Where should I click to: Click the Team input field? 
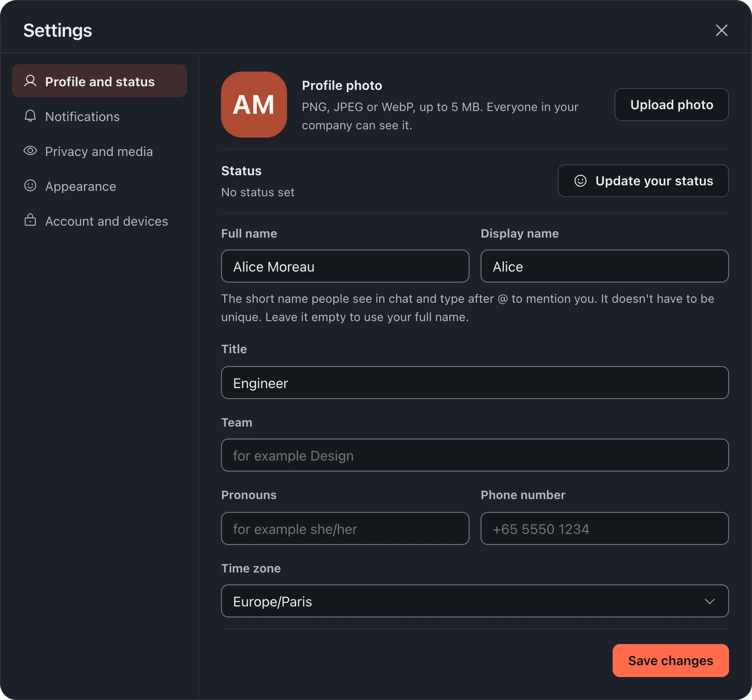[475, 455]
